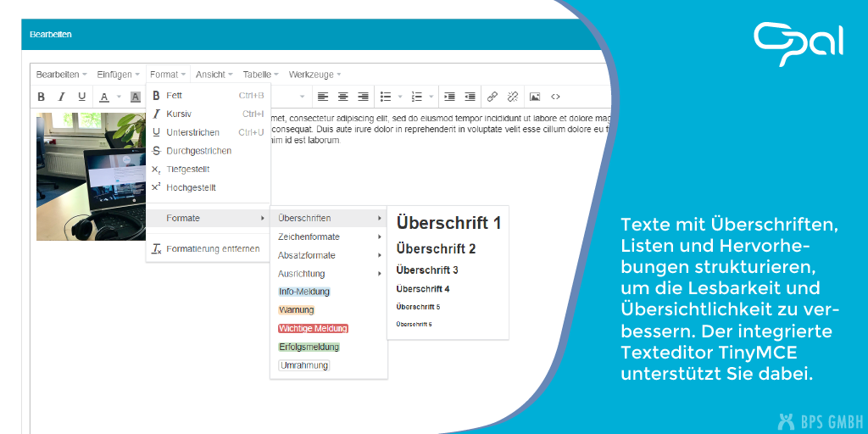Open the Einfügen menu
868x434 pixels.
coord(118,75)
